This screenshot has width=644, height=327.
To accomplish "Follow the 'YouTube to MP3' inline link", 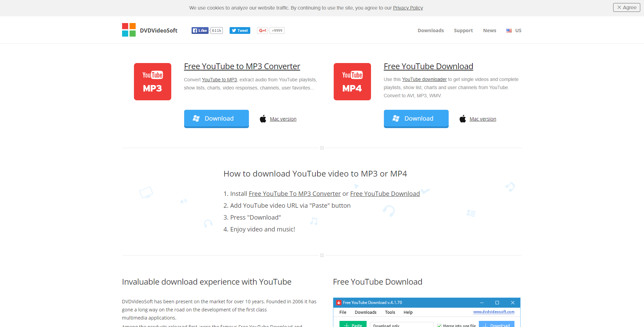I will point(219,80).
